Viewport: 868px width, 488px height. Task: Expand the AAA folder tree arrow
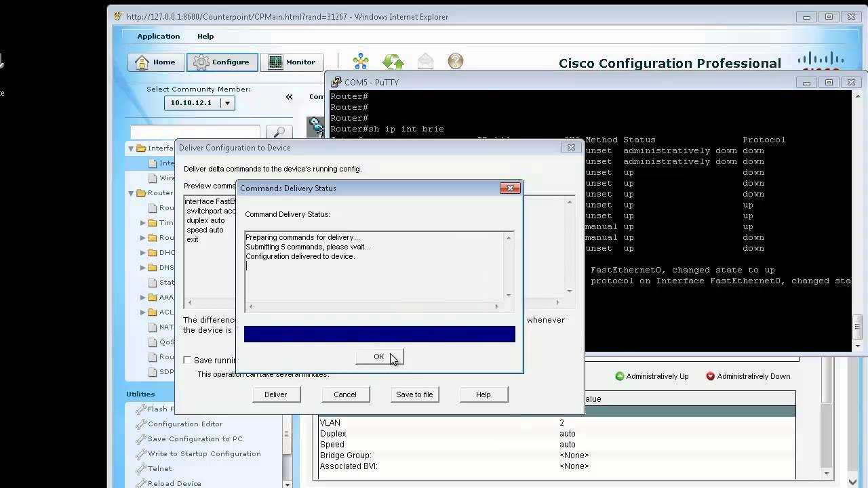pos(143,298)
